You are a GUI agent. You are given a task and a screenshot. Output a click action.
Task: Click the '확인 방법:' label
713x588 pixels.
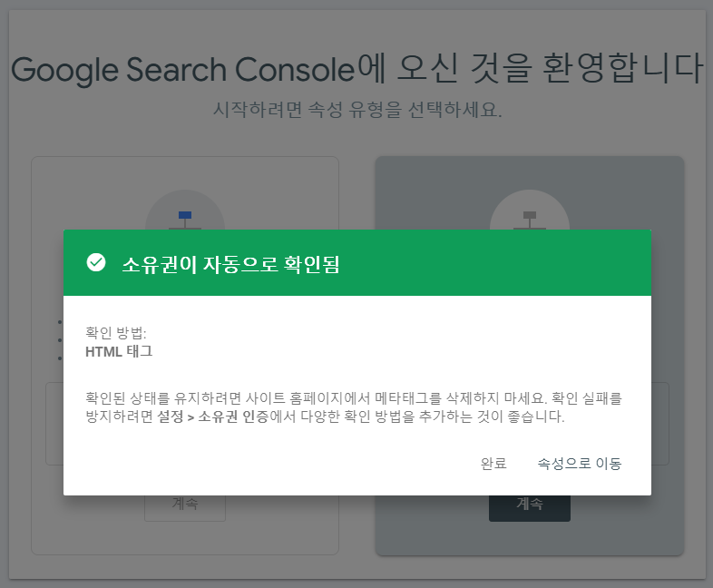click(116, 333)
